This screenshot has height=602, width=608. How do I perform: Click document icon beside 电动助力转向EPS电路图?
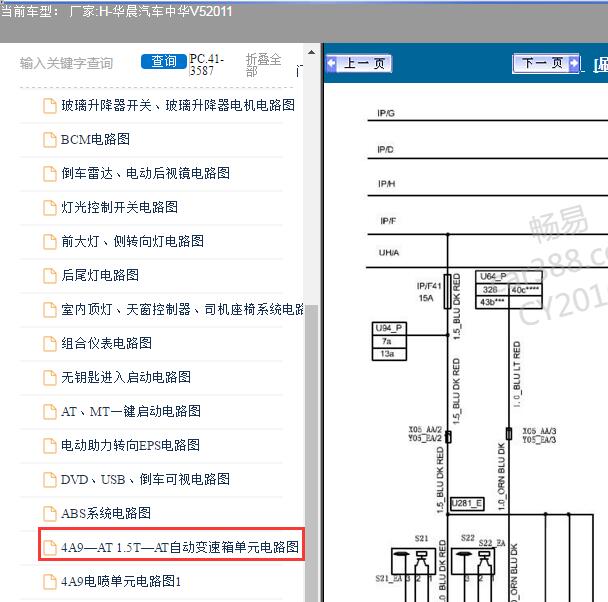(50, 446)
